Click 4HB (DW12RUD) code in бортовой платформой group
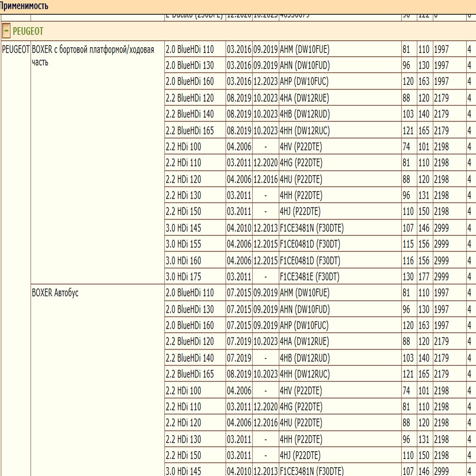Viewport: 476px width, 476px height. tap(305, 114)
